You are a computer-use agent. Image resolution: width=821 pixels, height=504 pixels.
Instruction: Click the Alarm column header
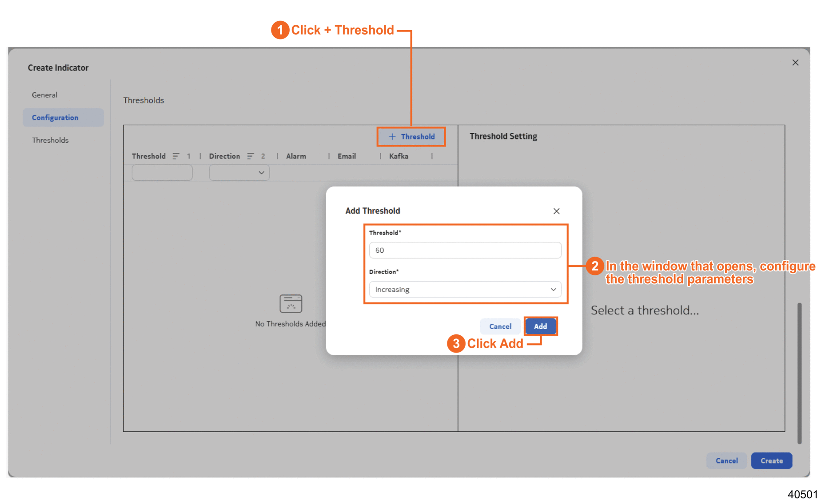point(296,156)
